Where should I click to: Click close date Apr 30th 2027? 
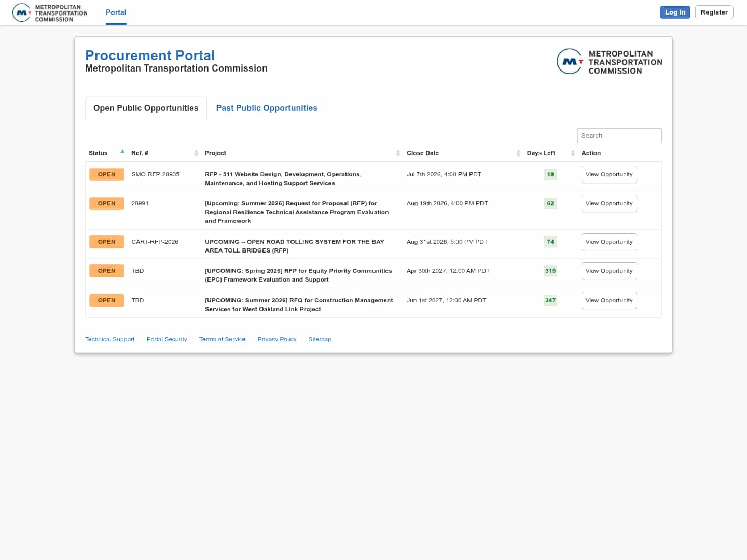[x=448, y=271]
